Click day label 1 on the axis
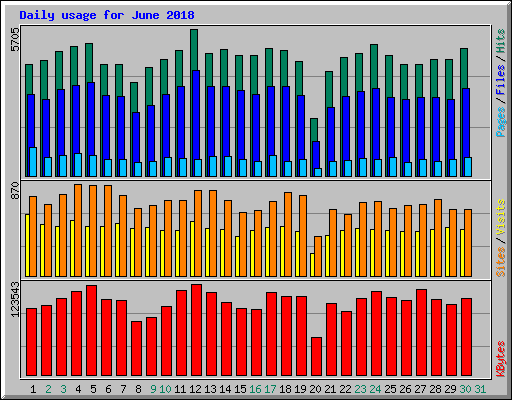512x400 pixels. (33, 389)
